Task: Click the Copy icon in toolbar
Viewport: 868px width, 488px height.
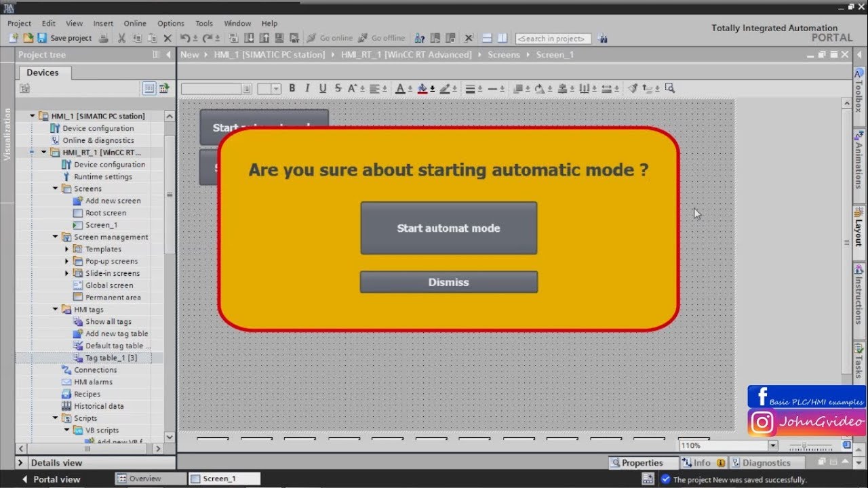Action: [137, 38]
